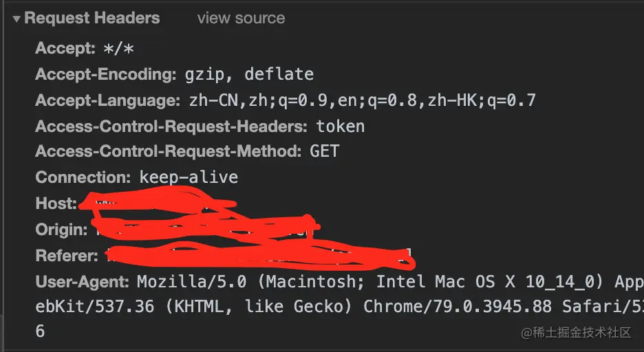Click the Request Headers section title
644x352 pixels.
pyautogui.click(x=92, y=18)
